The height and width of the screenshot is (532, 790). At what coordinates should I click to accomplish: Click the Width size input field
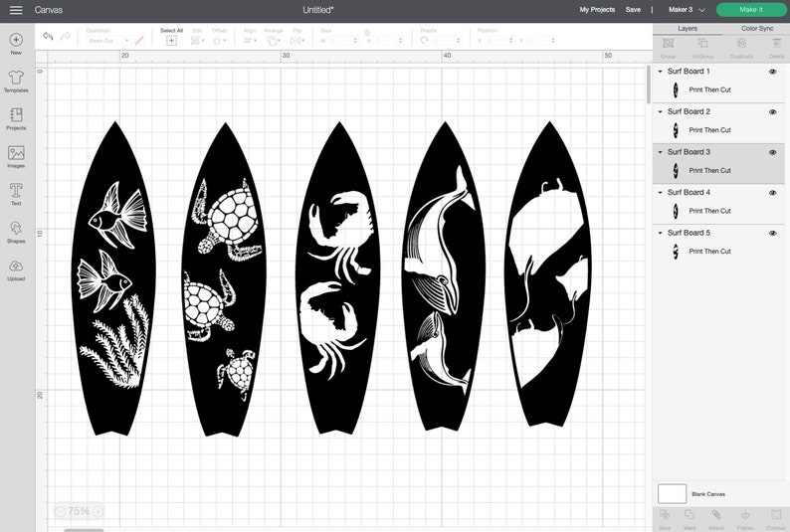pyautogui.click(x=342, y=40)
